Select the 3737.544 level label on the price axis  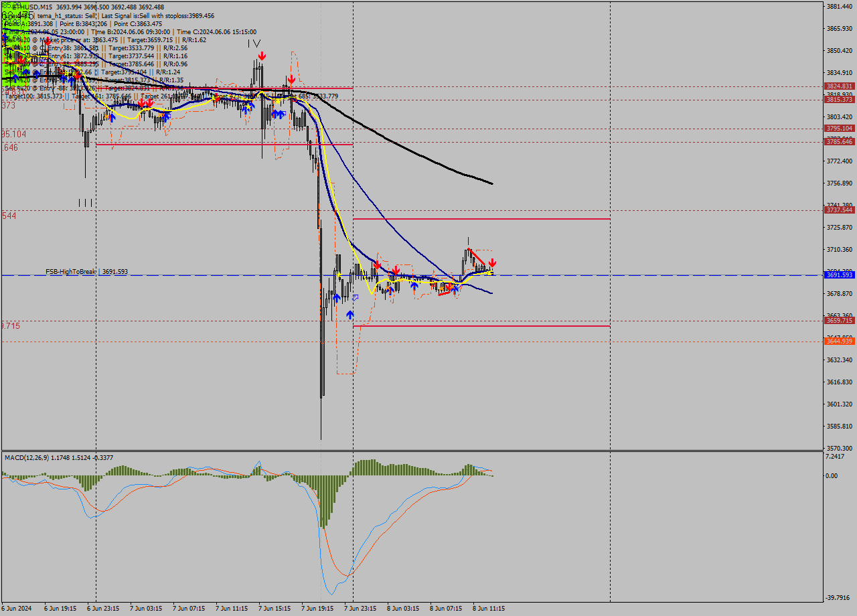point(839,210)
